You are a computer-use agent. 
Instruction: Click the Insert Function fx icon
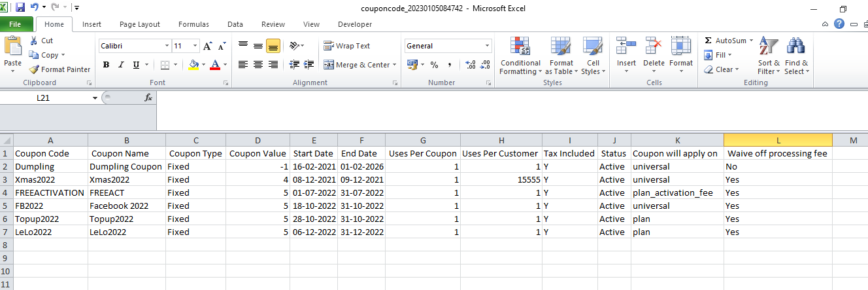(x=148, y=98)
